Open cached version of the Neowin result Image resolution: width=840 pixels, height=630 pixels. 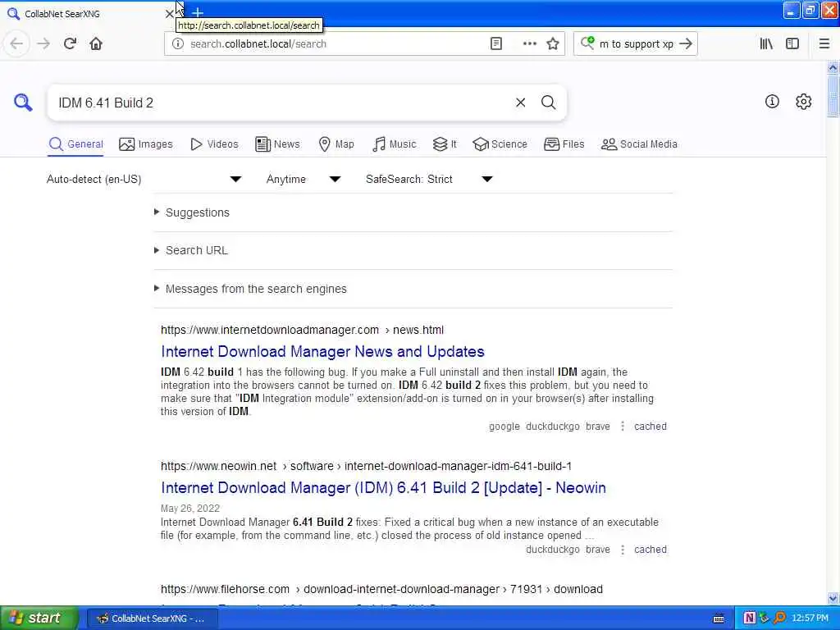[651, 549]
